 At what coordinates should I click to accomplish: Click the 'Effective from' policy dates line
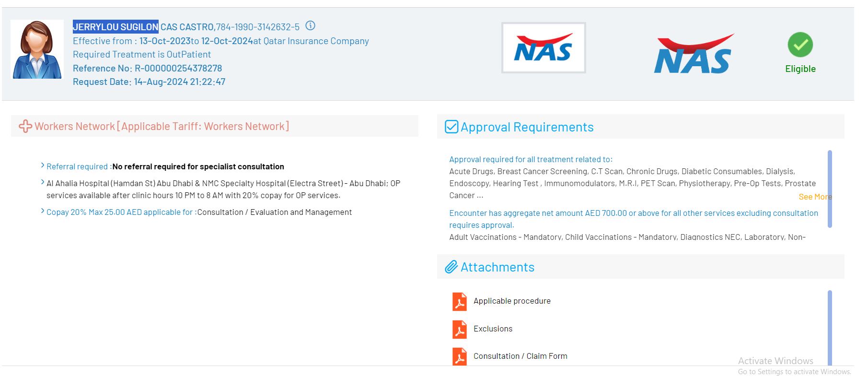[x=221, y=41]
